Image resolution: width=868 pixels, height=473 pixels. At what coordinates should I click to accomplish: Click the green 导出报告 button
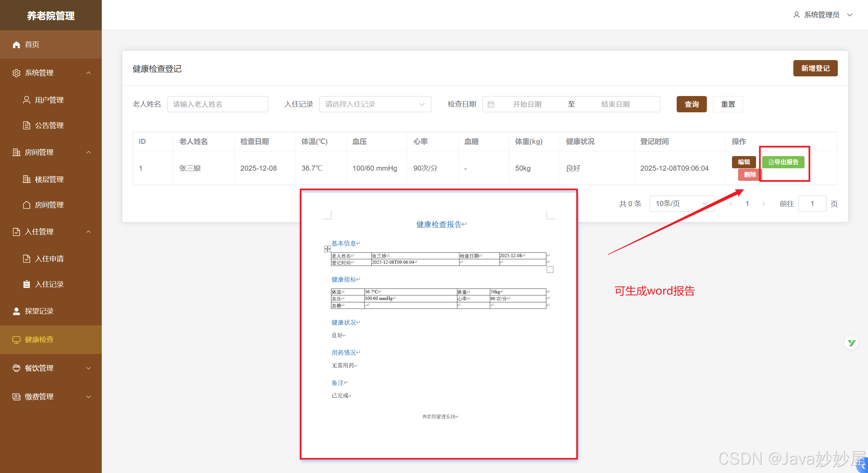783,162
